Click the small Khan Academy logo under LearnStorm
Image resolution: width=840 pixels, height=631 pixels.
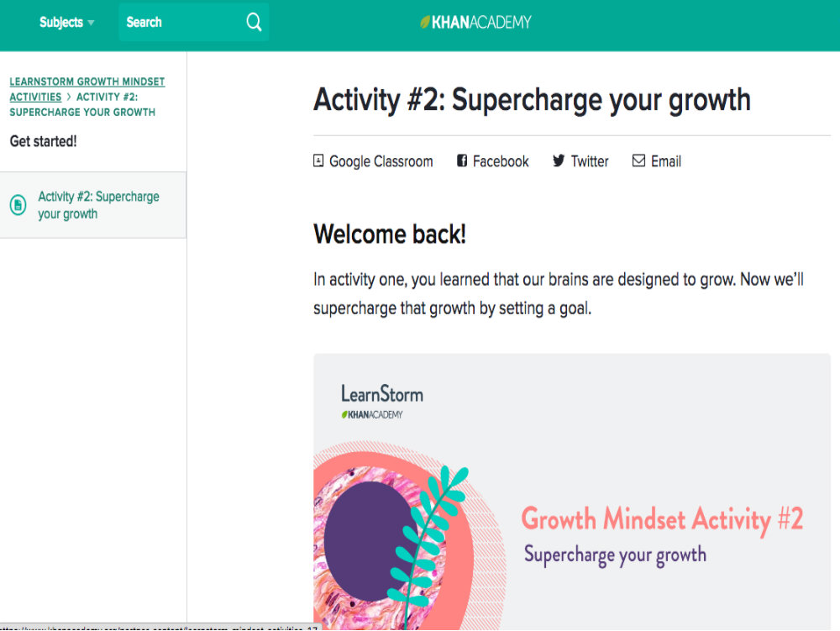pos(372,414)
